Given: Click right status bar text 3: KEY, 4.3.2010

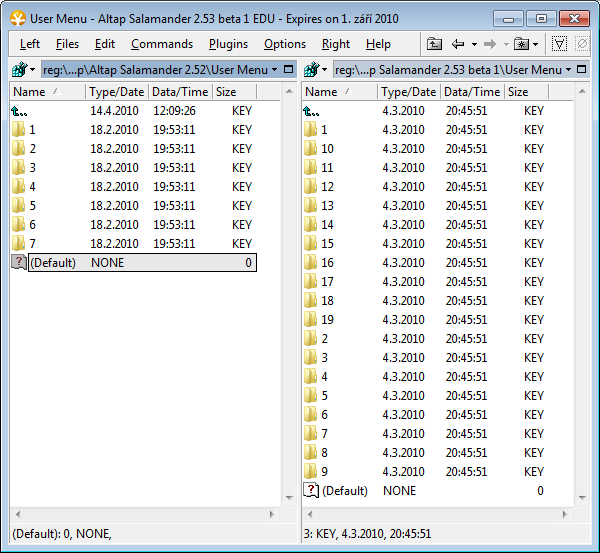Looking at the screenshot, I should click(367, 533).
